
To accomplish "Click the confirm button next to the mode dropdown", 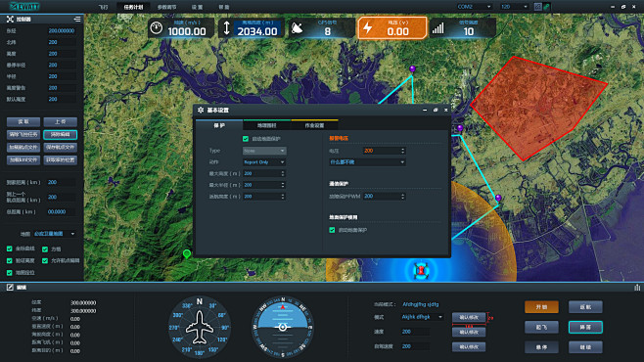I will (469, 317).
